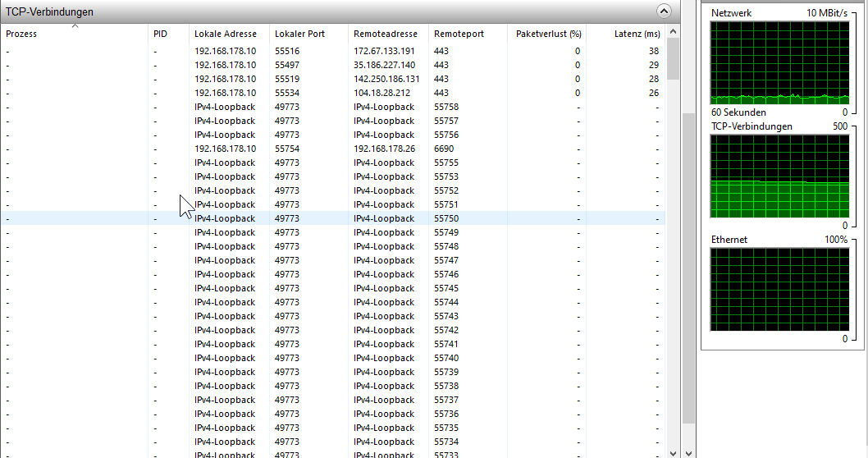The width and height of the screenshot is (868, 458).
Task: Sort by PID column header
Action: click(x=168, y=34)
